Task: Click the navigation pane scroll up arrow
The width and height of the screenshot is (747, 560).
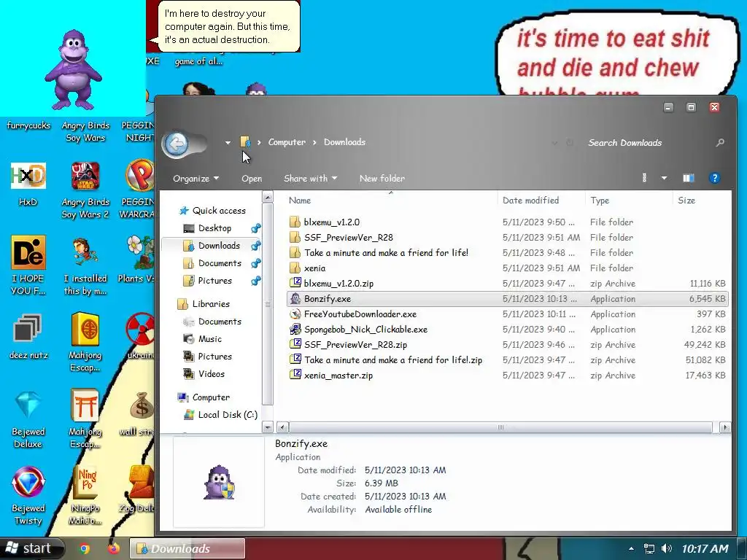Action: pyautogui.click(x=268, y=197)
